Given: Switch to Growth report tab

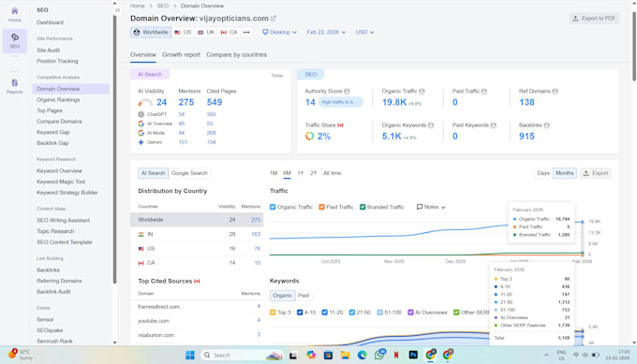Looking at the screenshot, I should pos(181,55).
